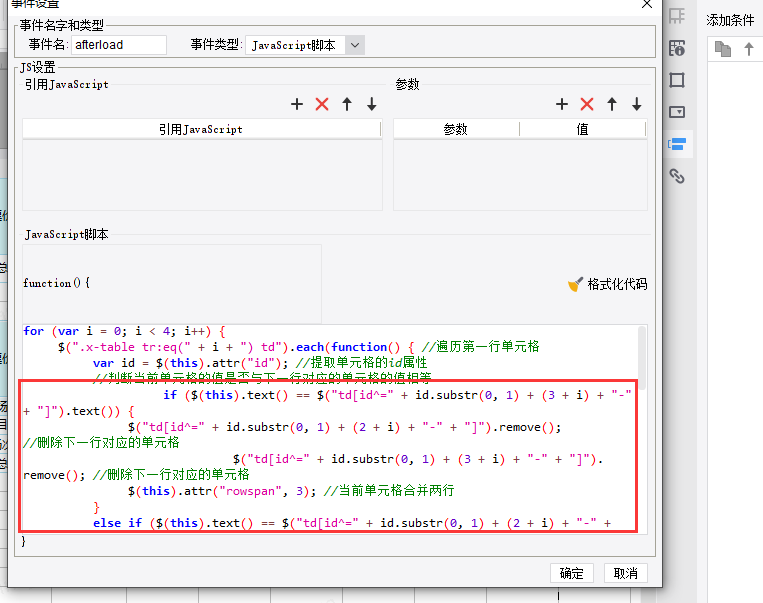Confirm with the 确定 button
Image resolution: width=763 pixels, height=603 pixels.
pyautogui.click(x=572, y=573)
